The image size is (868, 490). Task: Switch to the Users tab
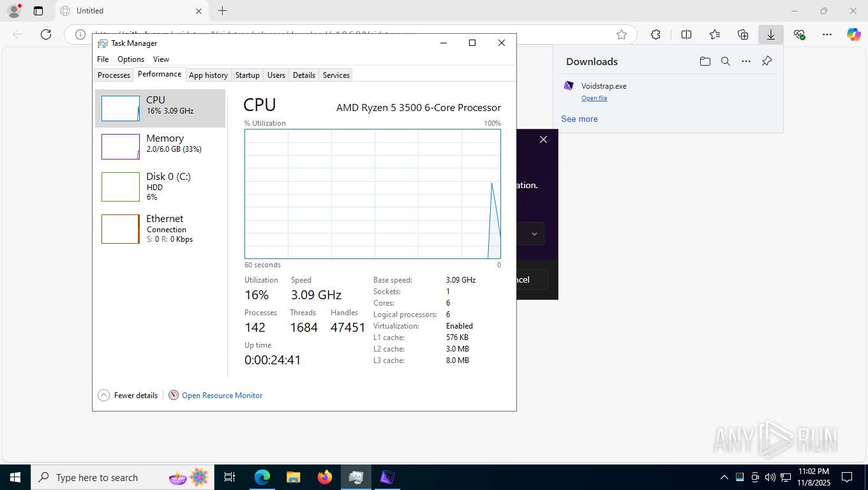[x=276, y=75]
